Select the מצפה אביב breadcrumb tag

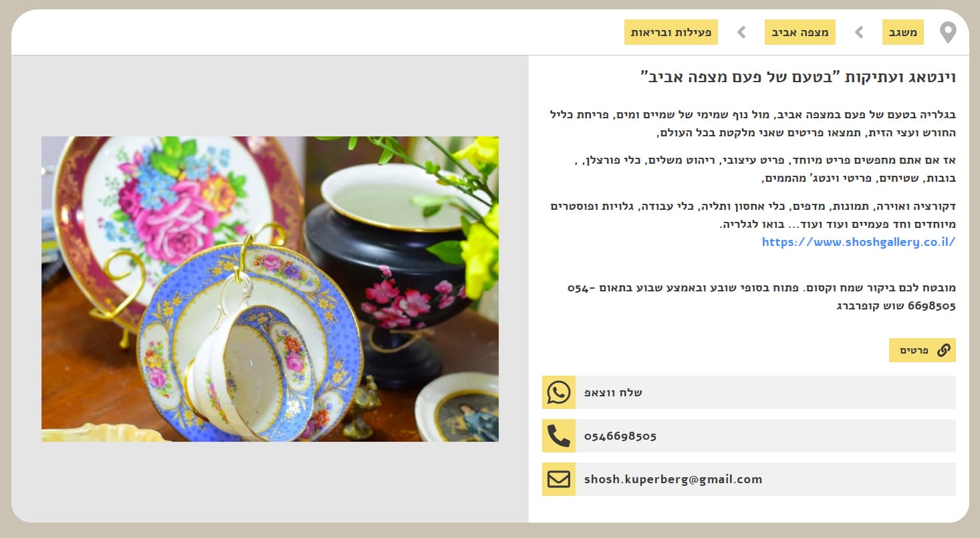pos(800,32)
